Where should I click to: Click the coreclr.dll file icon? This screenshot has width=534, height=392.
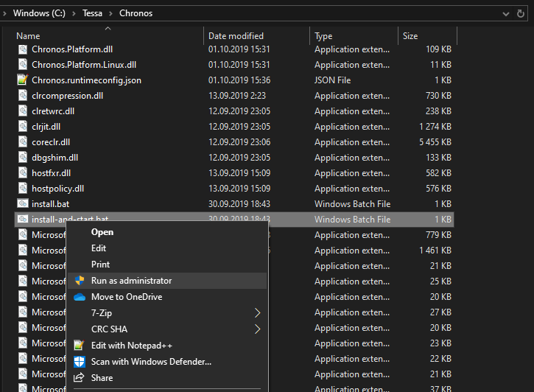pos(23,142)
